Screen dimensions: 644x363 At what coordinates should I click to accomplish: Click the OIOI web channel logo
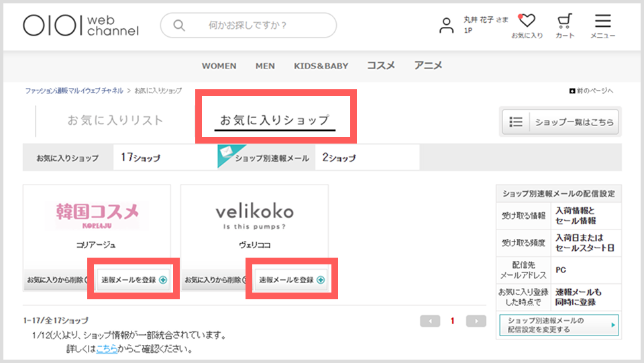pyautogui.click(x=81, y=25)
